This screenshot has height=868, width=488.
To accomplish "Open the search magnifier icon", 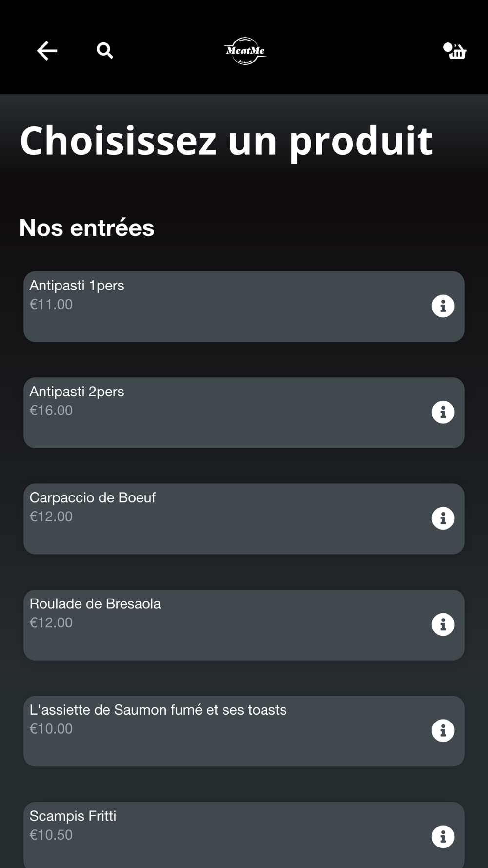I will pyautogui.click(x=104, y=50).
